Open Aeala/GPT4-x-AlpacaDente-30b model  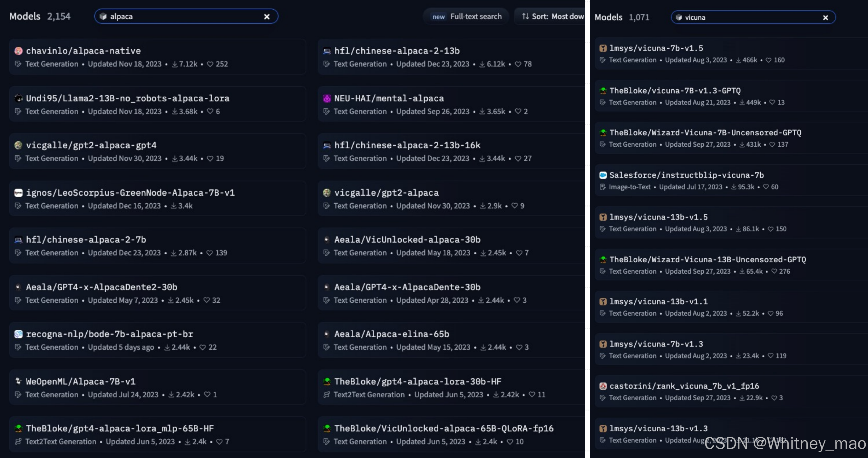[x=407, y=287]
